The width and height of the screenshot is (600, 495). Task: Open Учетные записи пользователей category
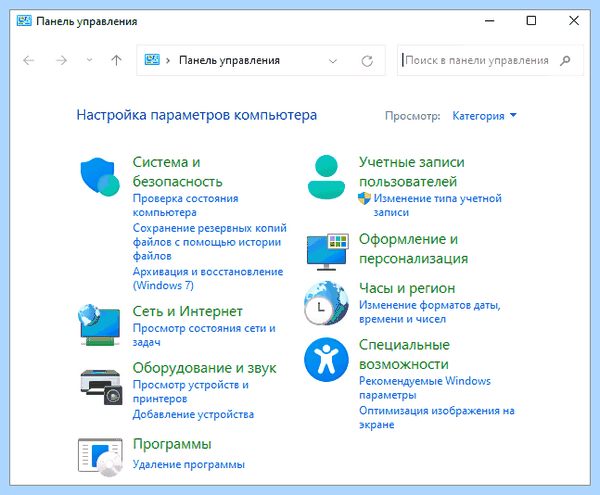click(x=412, y=172)
